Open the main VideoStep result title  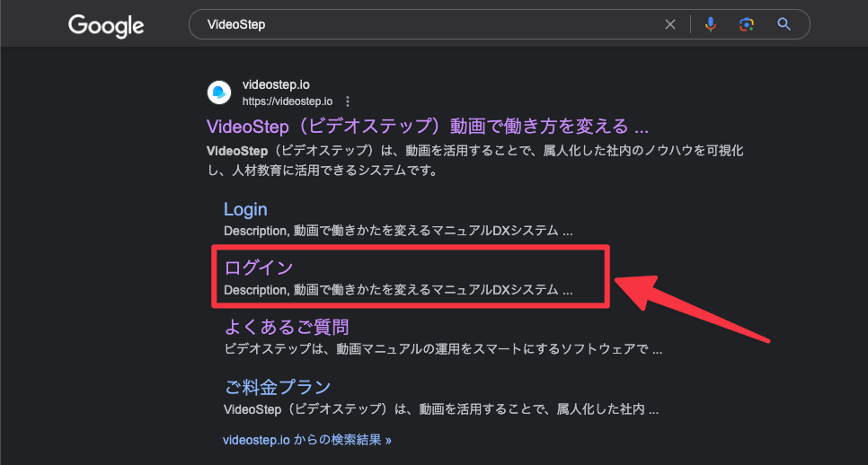coord(428,126)
